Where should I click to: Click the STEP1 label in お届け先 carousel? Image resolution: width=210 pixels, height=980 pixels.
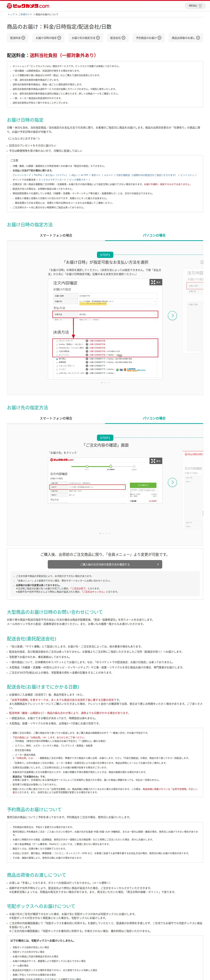(x=105, y=438)
